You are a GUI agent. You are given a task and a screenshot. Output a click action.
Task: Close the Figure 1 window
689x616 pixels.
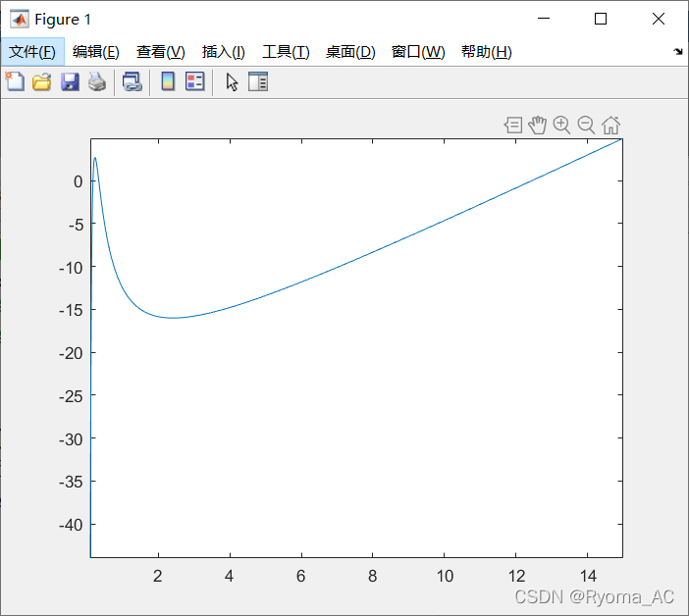[659, 19]
